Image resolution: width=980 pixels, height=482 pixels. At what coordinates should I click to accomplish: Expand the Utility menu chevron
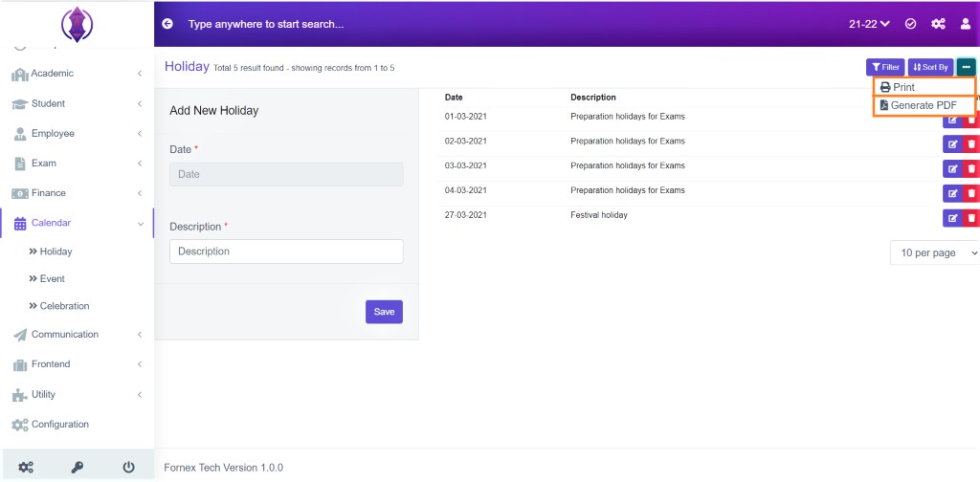coord(140,395)
